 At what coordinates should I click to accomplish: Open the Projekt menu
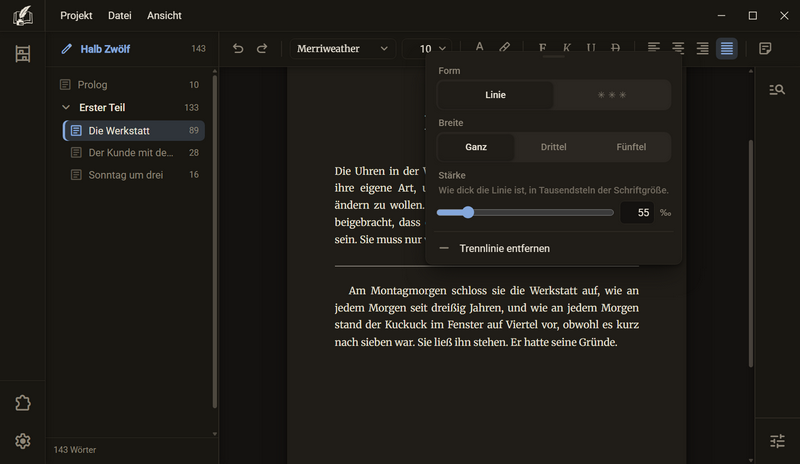(76, 16)
